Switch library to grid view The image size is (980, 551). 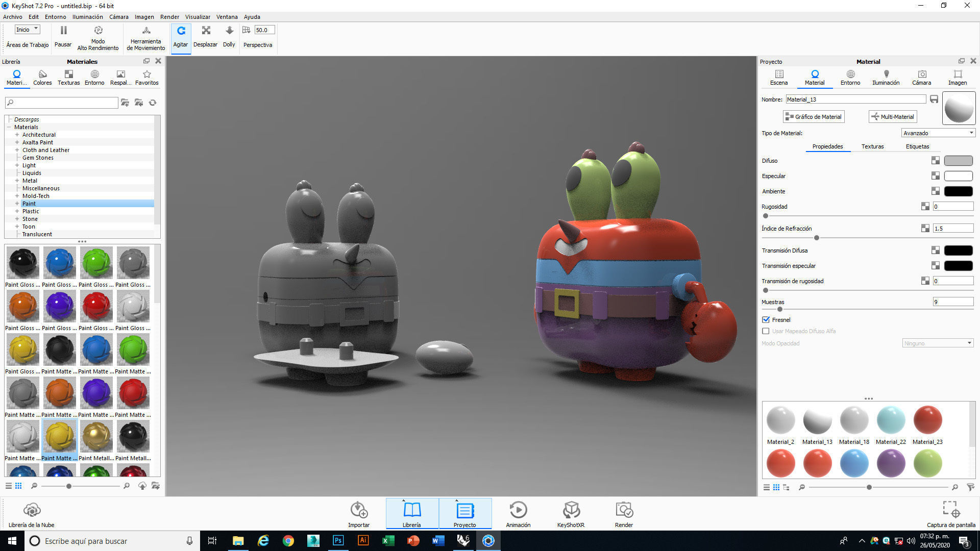pyautogui.click(x=18, y=486)
